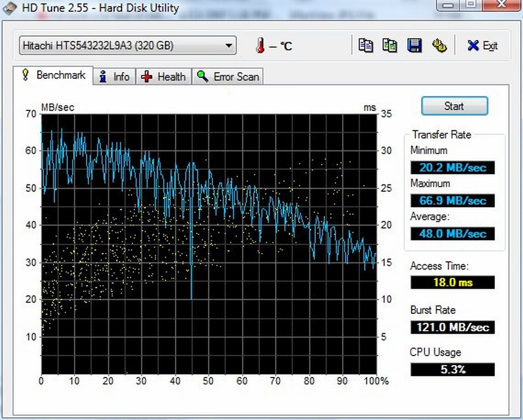Viewport: 523px width, 420px height.
Task: Click the red thermometer temperature icon
Action: click(x=261, y=46)
